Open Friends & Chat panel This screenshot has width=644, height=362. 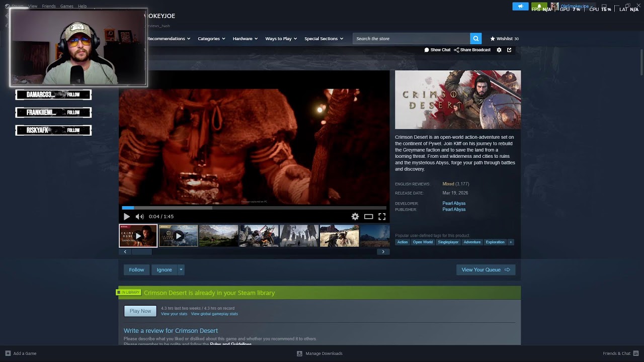click(x=621, y=353)
